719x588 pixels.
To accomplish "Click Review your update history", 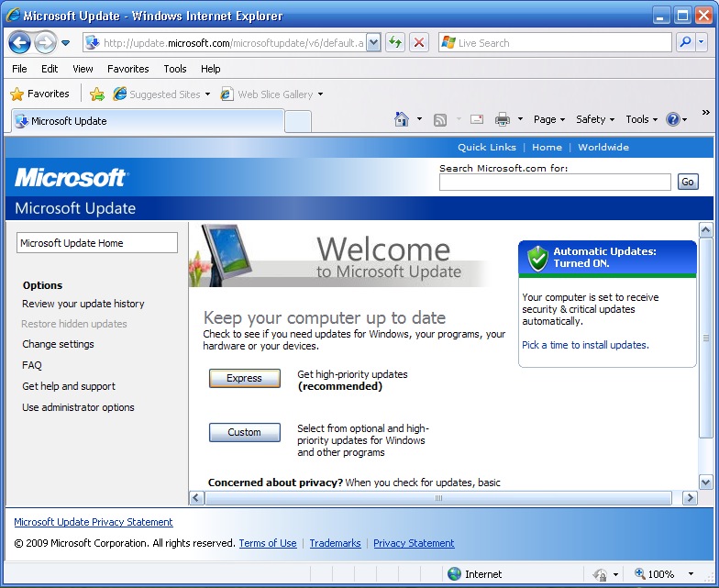I will tap(83, 304).
